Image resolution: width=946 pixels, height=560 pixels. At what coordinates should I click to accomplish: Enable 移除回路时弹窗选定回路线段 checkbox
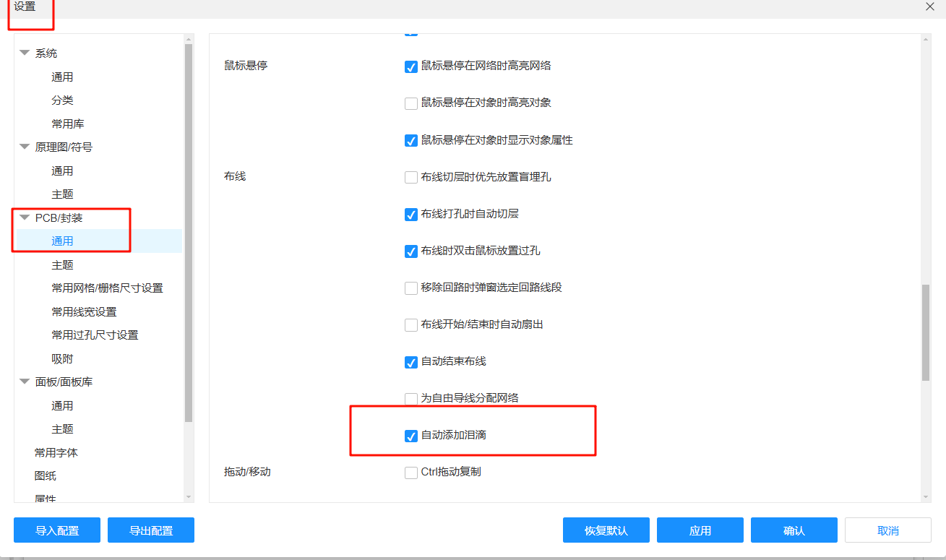tap(411, 288)
